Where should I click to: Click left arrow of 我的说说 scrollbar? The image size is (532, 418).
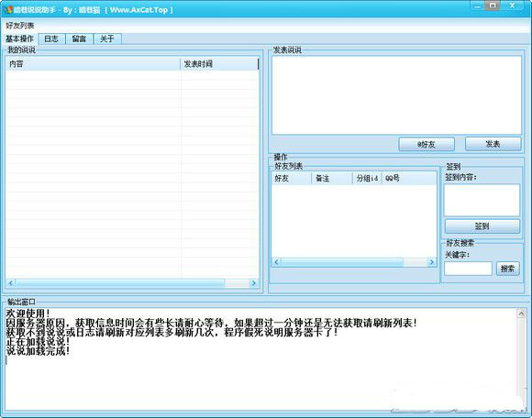coord(11,282)
